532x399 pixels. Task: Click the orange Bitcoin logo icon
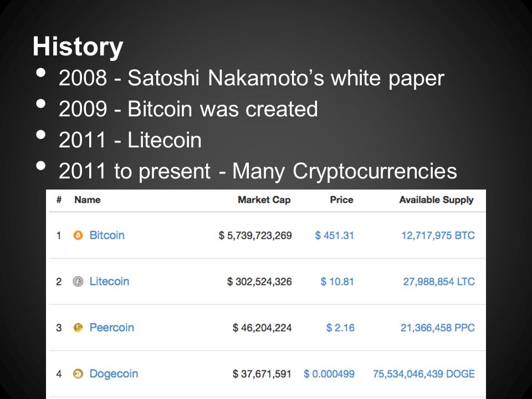click(78, 235)
